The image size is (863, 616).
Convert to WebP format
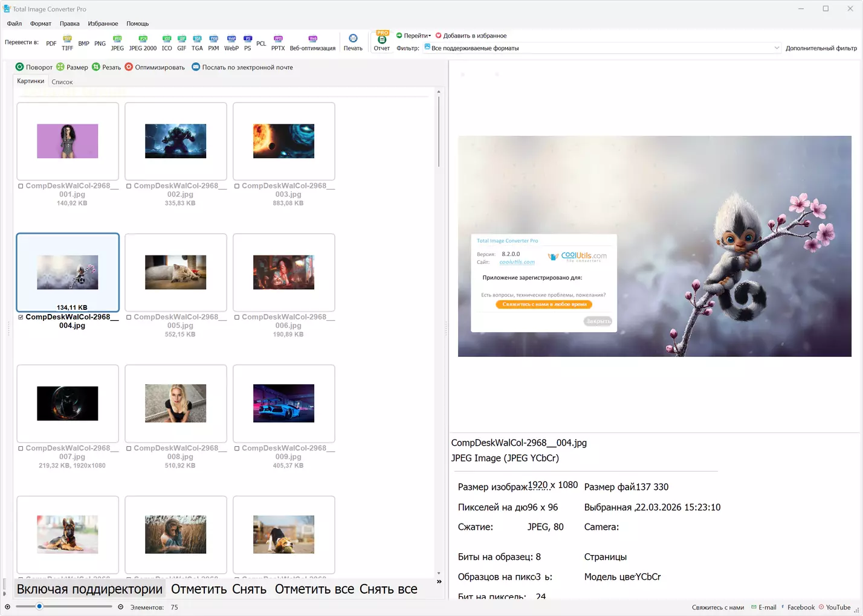[231, 43]
